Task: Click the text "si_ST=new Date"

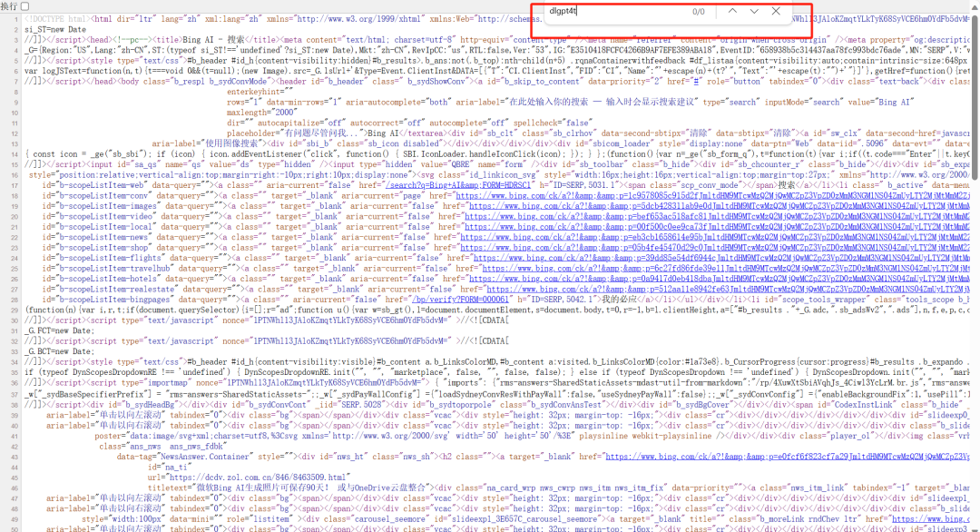Action: click(55, 29)
